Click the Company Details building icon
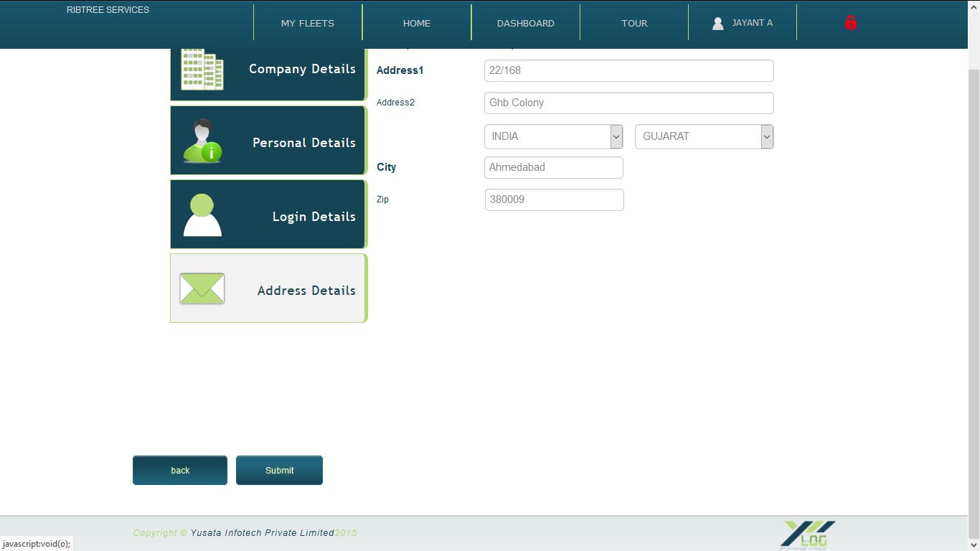980x551 pixels. click(202, 69)
